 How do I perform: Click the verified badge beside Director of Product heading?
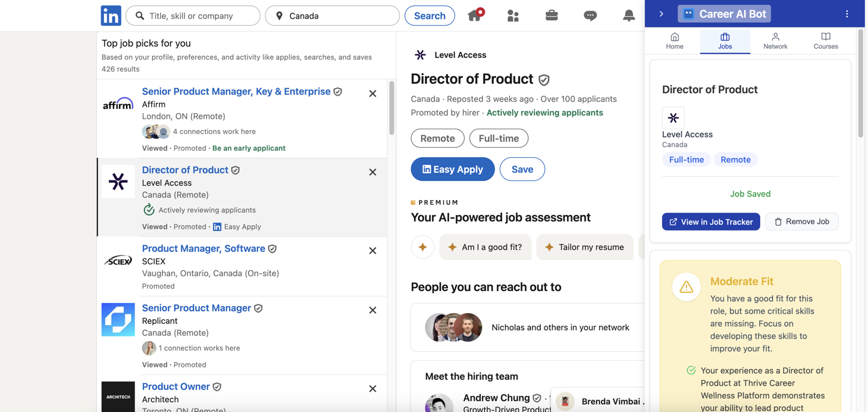click(544, 80)
